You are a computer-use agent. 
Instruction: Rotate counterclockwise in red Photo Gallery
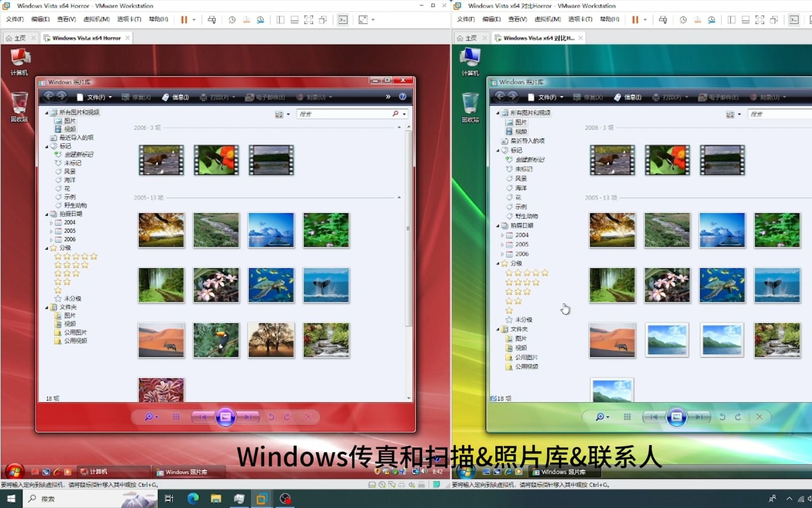(x=271, y=417)
